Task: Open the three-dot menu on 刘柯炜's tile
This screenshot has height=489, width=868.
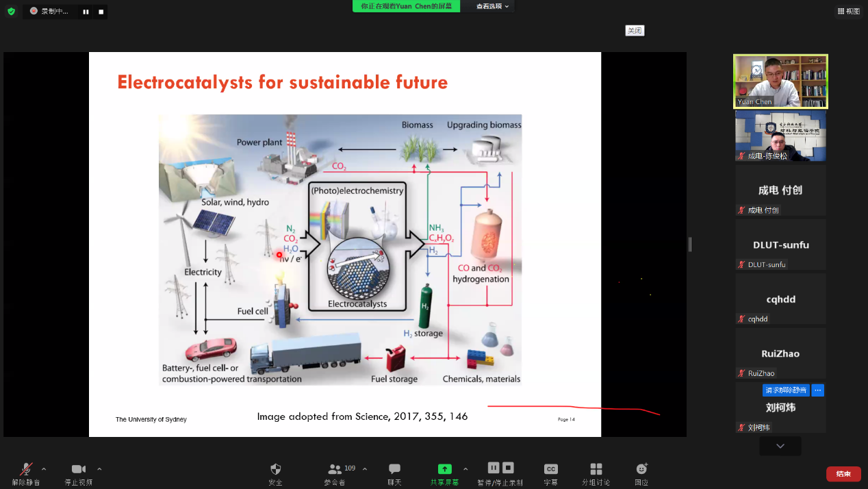Action: click(817, 390)
